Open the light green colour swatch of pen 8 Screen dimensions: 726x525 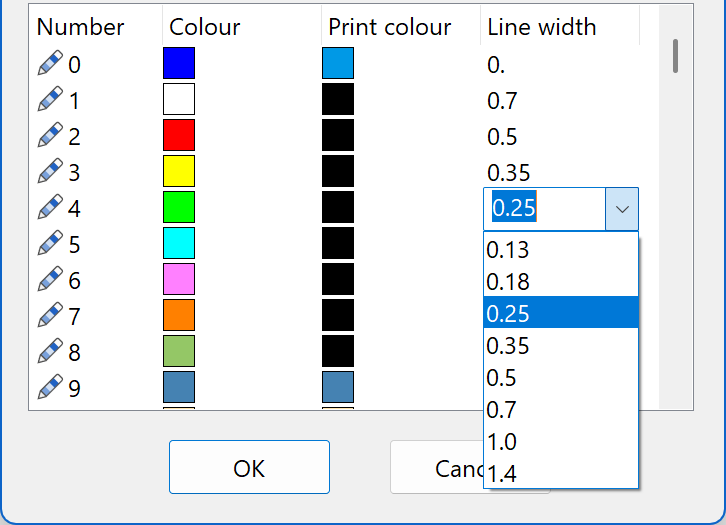[x=179, y=351]
